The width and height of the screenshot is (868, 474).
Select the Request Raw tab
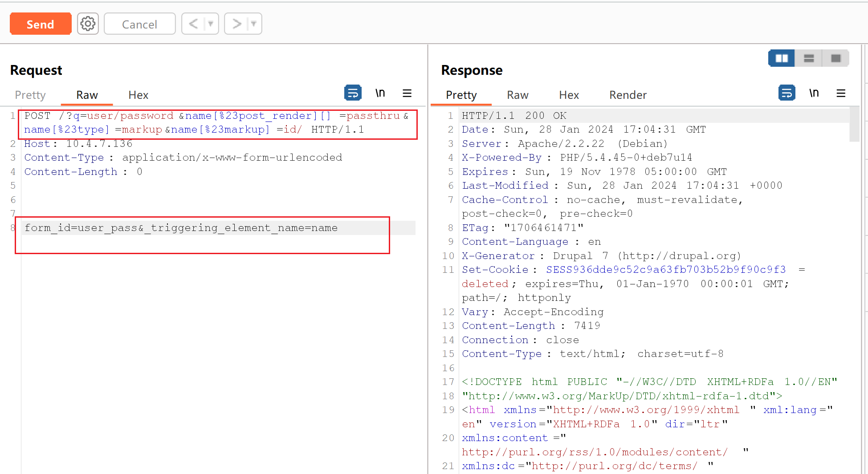click(x=87, y=95)
